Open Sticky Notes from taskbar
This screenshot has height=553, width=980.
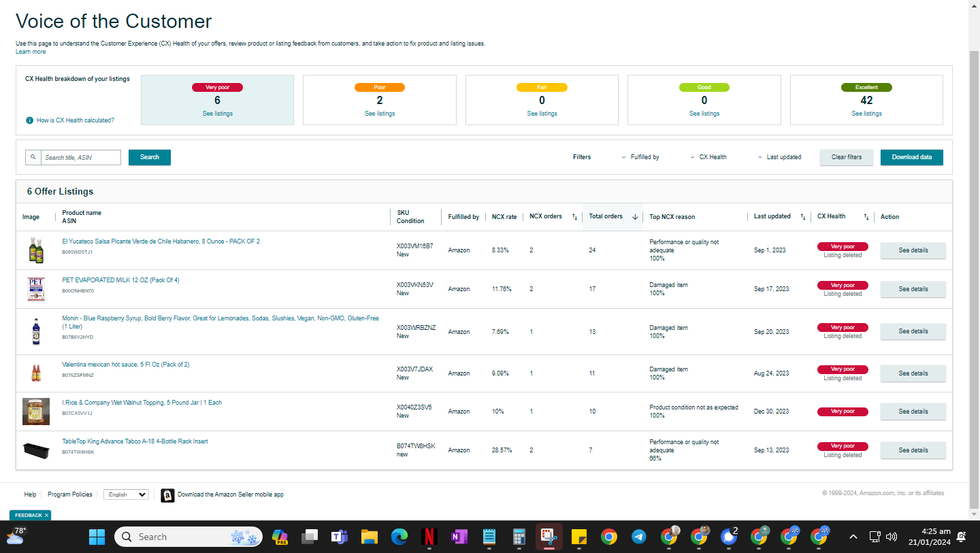579,537
